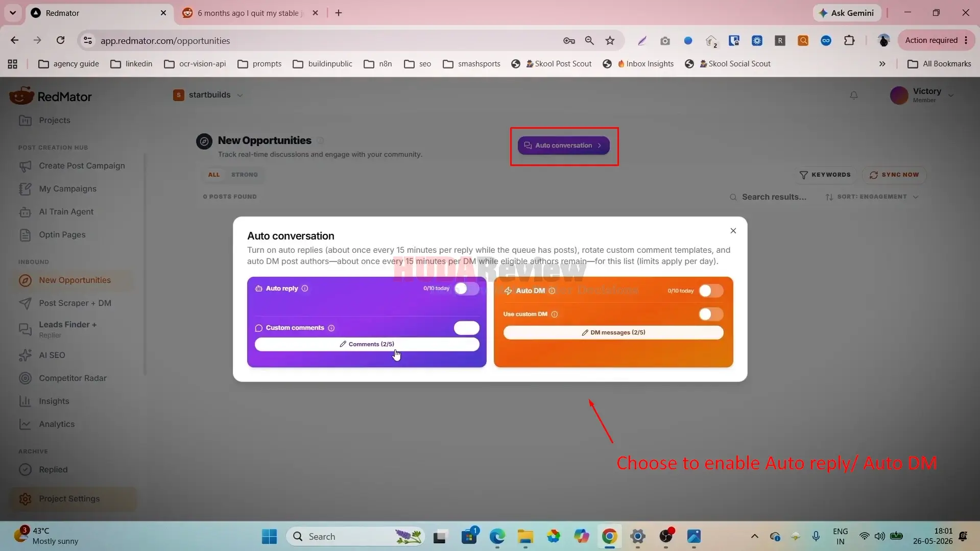Open the Extensions puzzle icon

tap(849, 40)
